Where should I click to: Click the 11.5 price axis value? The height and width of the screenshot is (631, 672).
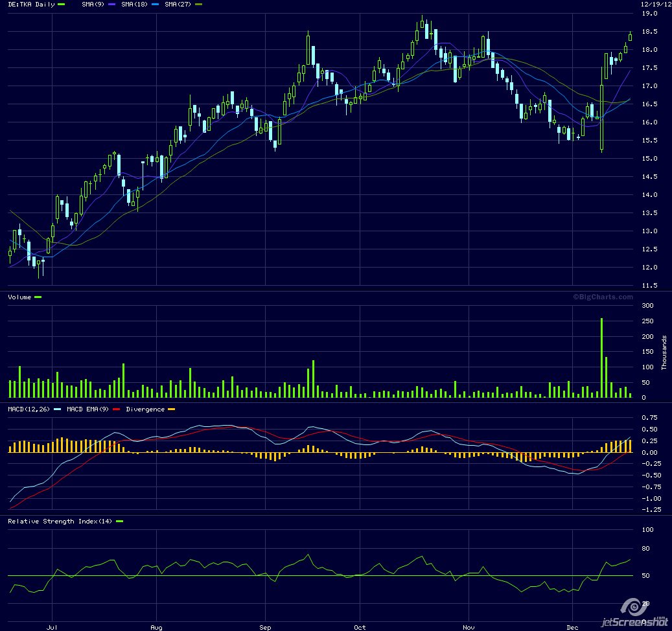tap(649, 285)
